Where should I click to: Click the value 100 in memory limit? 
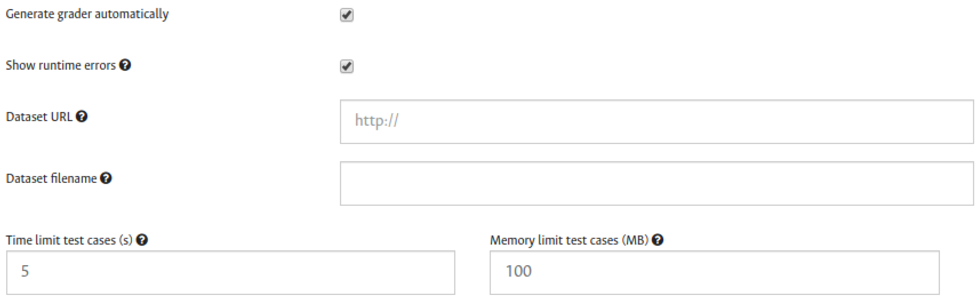pos(518,271)
